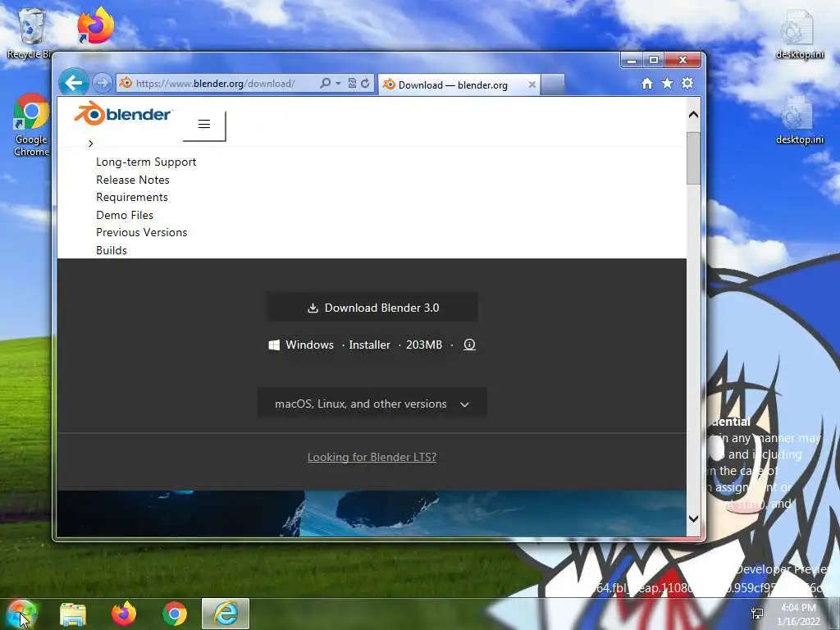
Task: Expand the small chevron under Blender logo
Action: (90, 144)
